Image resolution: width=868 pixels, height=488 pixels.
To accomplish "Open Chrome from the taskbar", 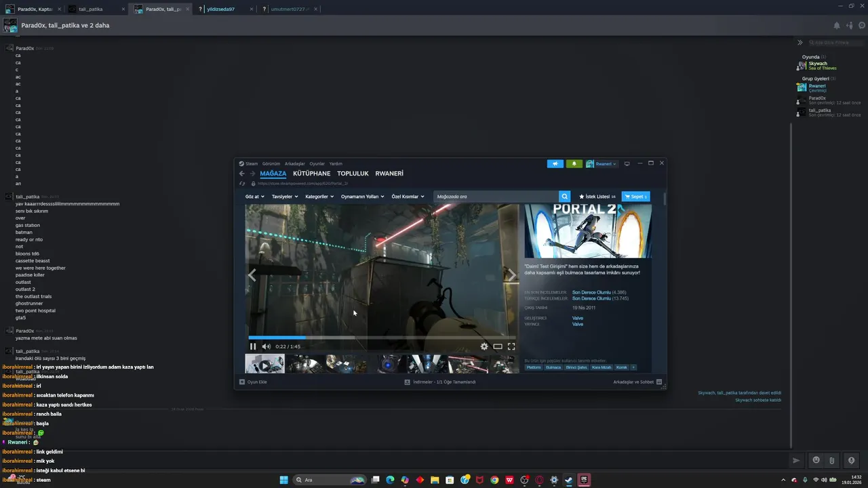I will coord(494,480).
